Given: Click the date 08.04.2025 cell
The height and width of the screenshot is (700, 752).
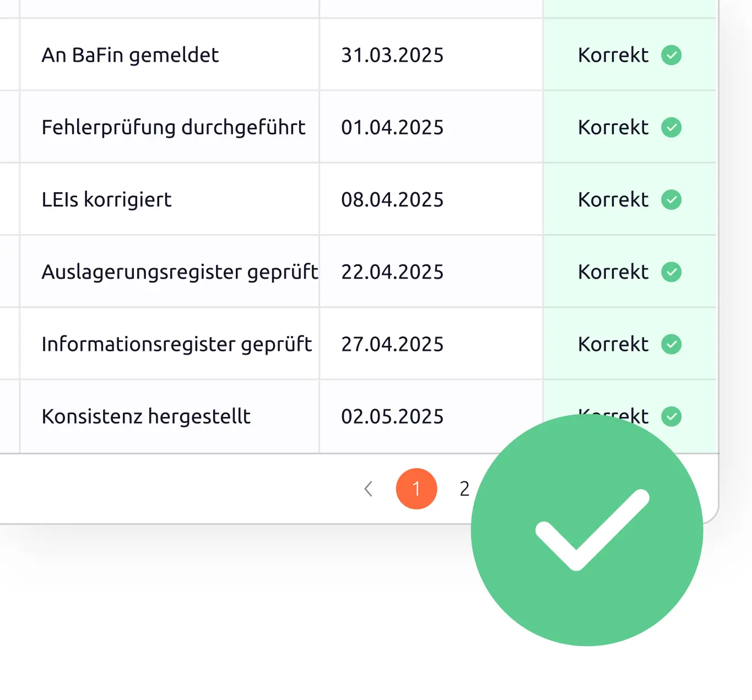Looking at the screenshot, I should [x=392, y=199].
